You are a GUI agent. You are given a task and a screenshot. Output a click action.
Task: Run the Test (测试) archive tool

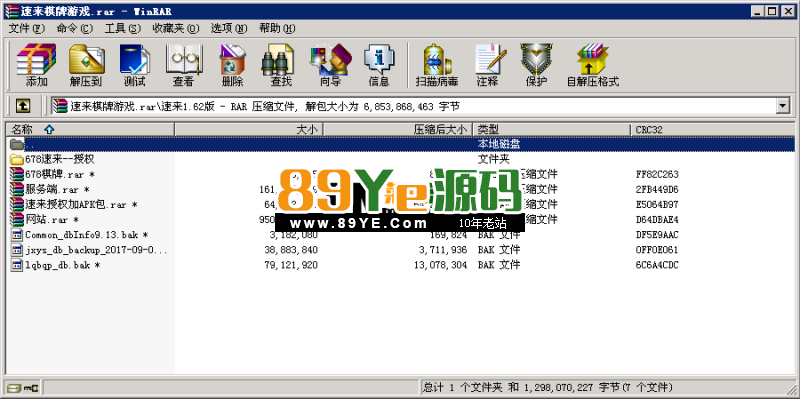click(134, 65)
